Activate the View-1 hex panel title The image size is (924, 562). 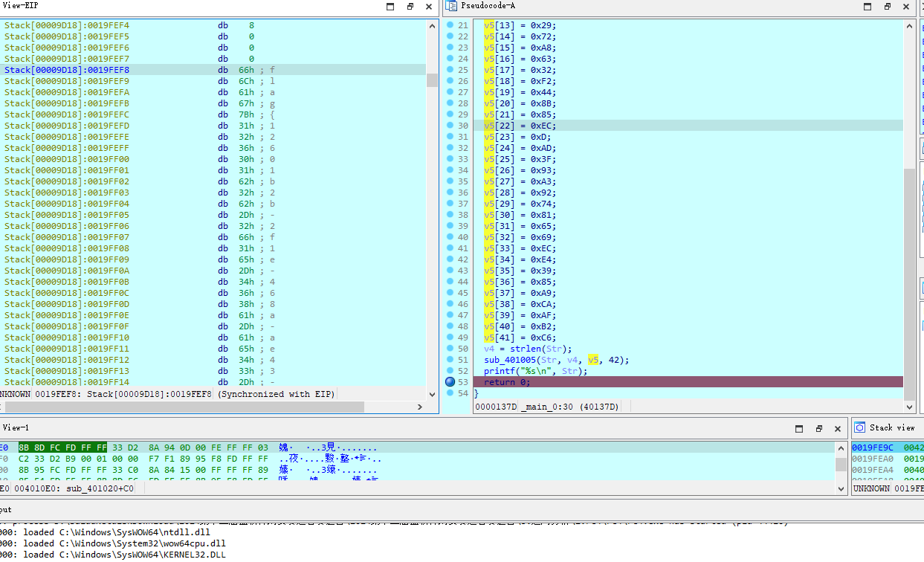pyautogui.click(x=16, y=428)
